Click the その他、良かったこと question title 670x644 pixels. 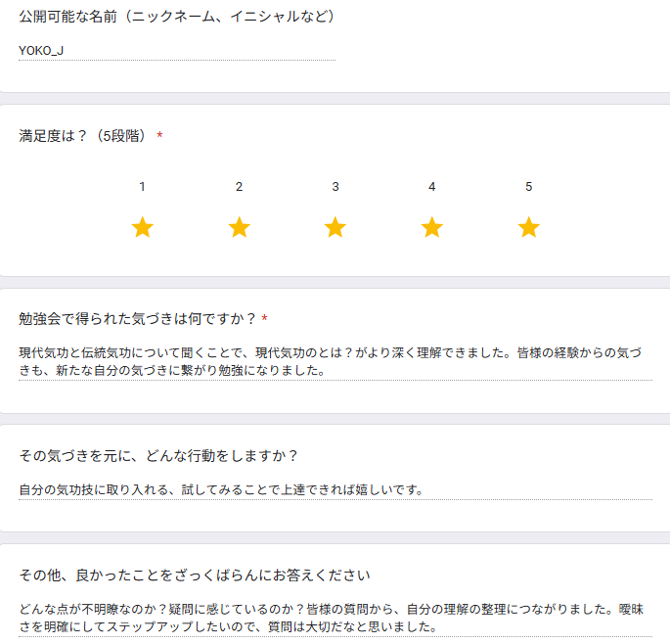click(195, 574)
